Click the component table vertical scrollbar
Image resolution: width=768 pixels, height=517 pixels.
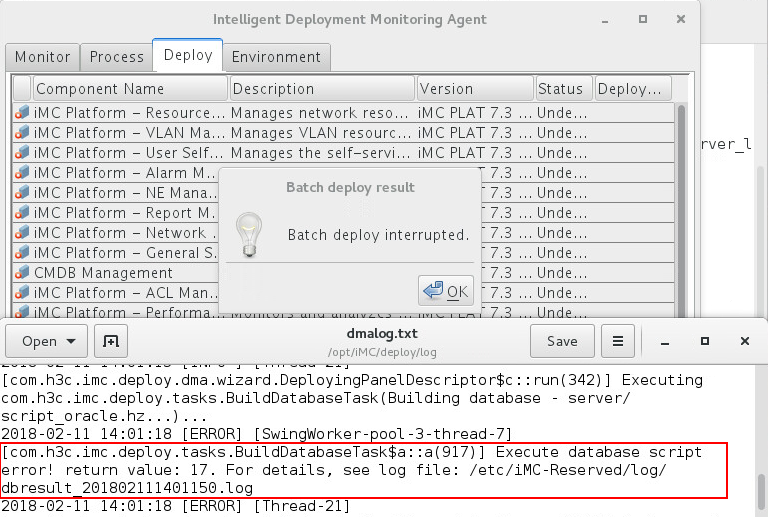pos(681,211)
